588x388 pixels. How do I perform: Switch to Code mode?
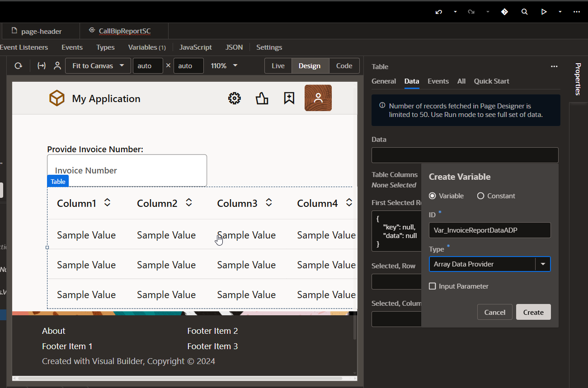(x=344, y=65)
